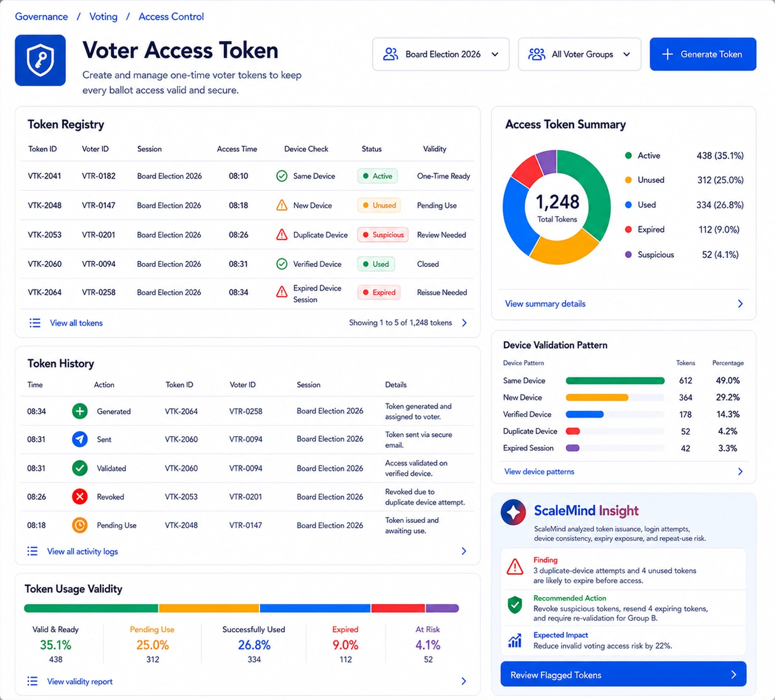
Task: Click the people icon in Board Election dropdown
Action: pyautogui.click(x=390, y=54)
